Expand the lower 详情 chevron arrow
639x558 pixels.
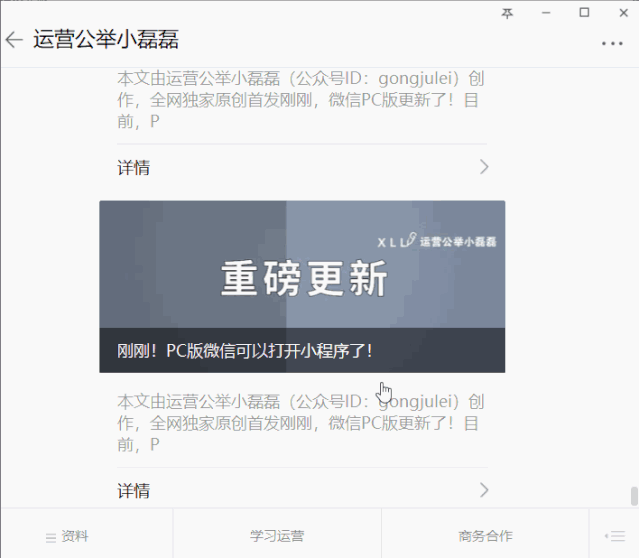coord(484,490)
